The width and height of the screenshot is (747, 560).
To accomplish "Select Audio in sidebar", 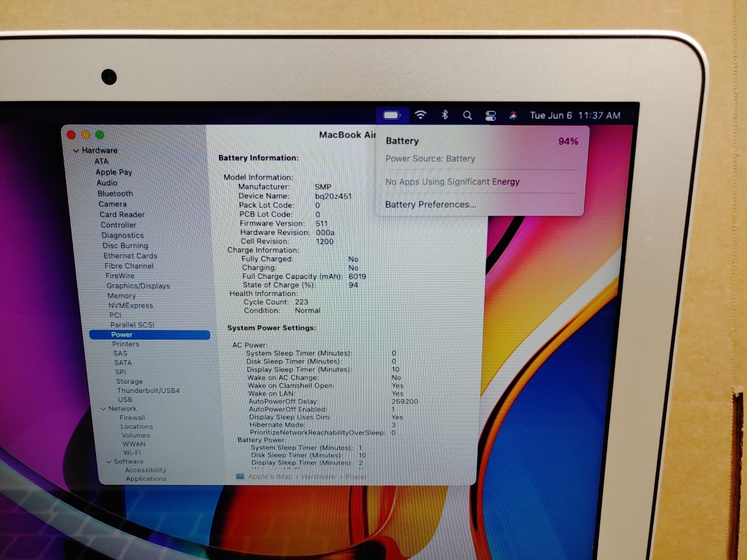I will pos(107,183).
